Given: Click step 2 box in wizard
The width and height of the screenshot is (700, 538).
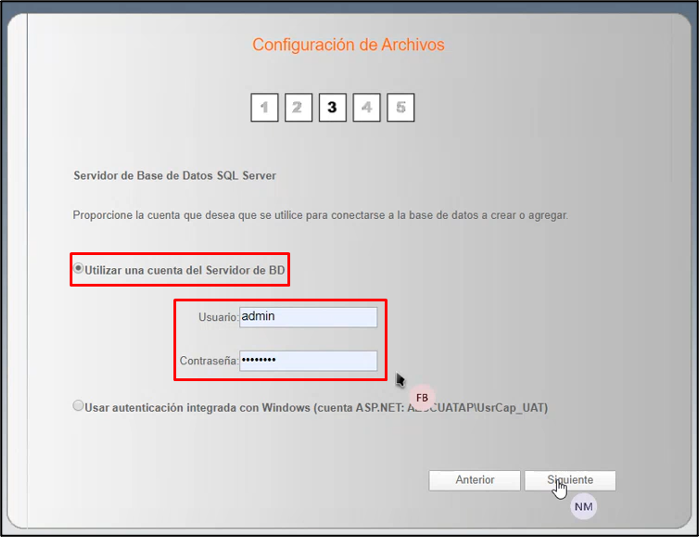Looking at the screenshot, I should [x=298, y=107].
